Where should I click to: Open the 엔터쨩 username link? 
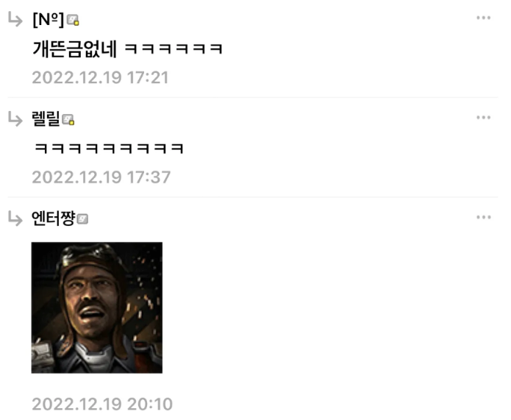pos(54,218)
